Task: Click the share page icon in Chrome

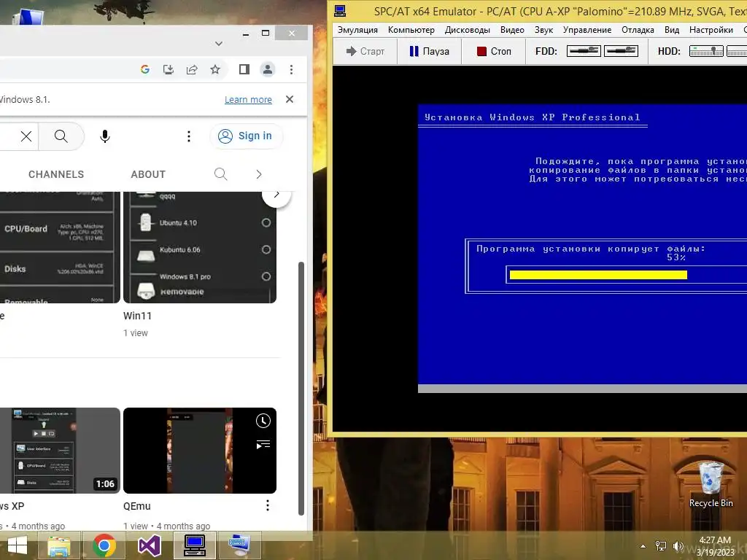Action: 192,69
